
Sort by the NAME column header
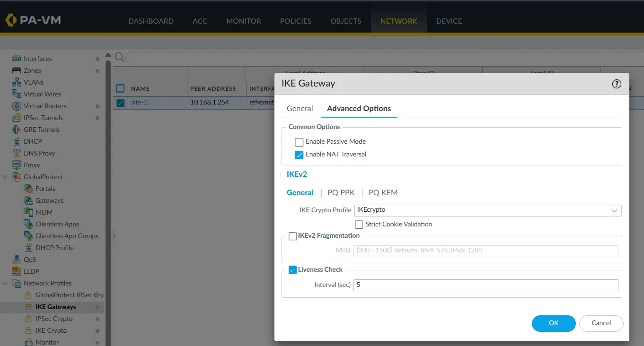click(140, 88)
